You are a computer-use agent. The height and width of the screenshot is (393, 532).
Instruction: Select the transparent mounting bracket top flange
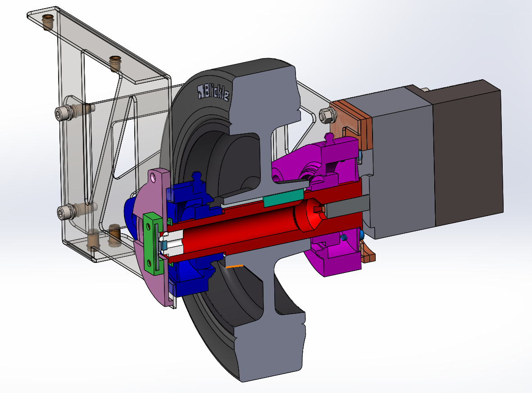(98, 44)
